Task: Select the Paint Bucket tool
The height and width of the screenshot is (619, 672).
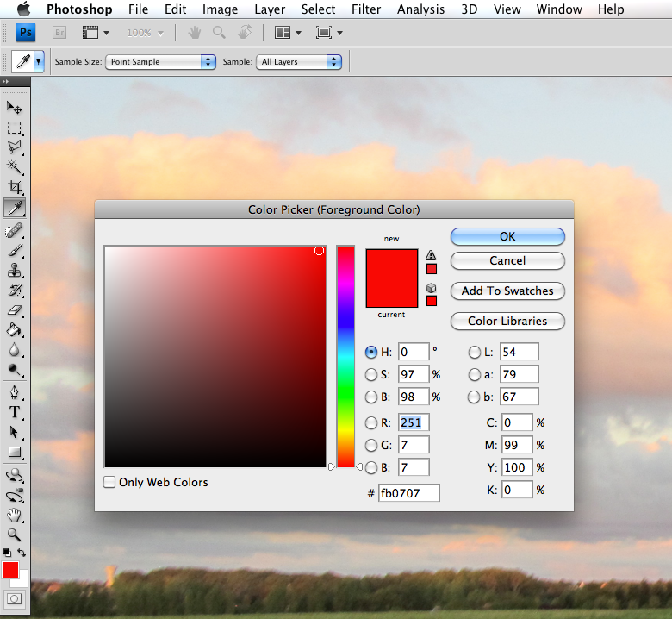Action: click(x=14, y=330)
